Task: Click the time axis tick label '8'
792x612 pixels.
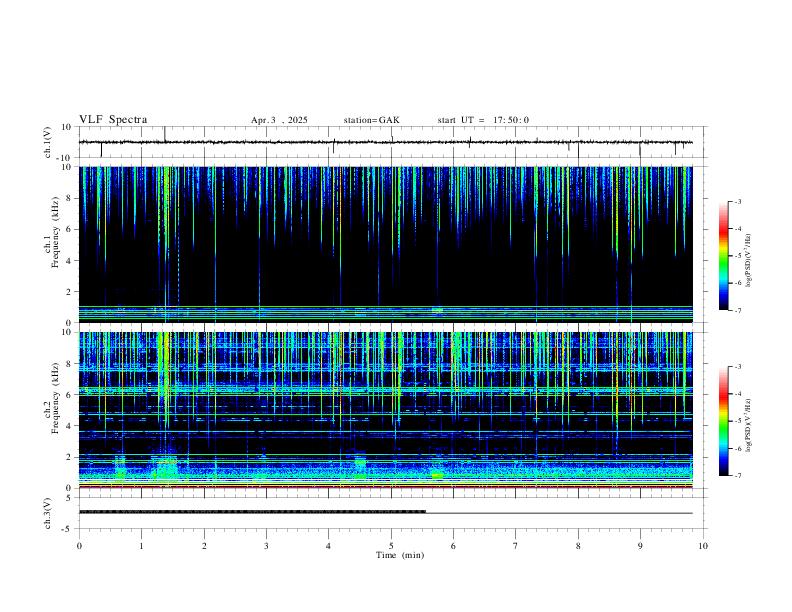Action: 578,546
